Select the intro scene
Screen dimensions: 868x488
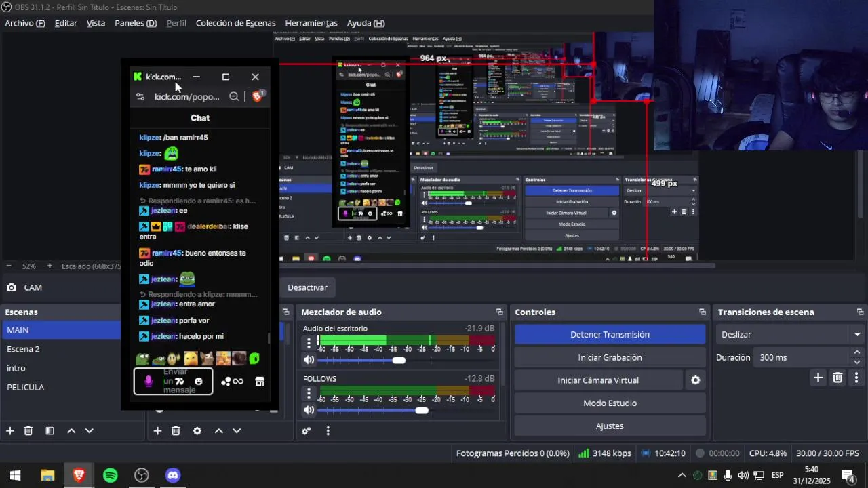pos(60,368)
